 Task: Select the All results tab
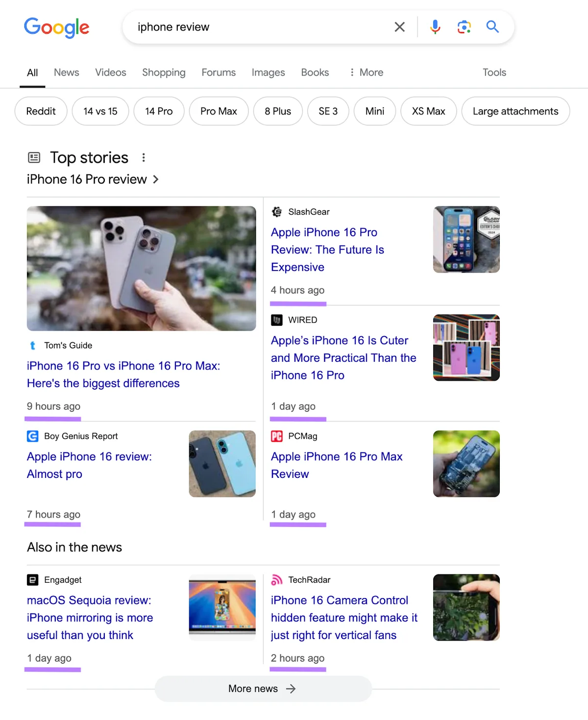click(x=32, y=73)
